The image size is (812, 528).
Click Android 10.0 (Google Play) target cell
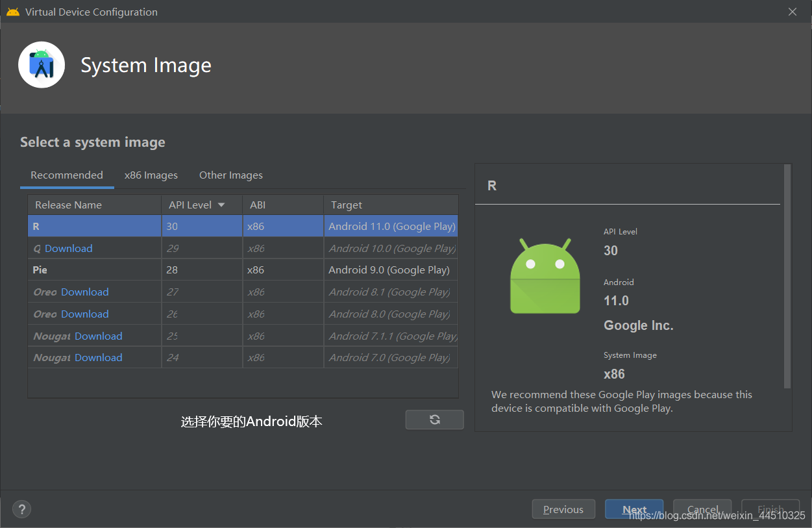(391, 249)
